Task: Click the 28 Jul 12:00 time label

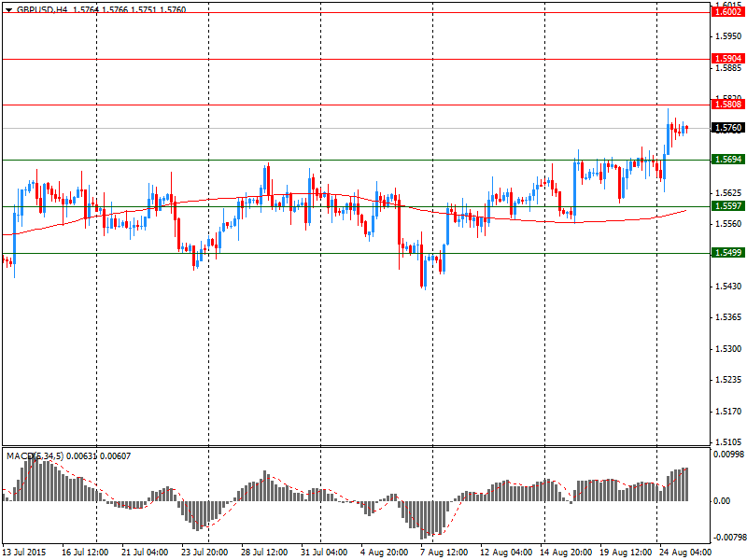Action: (x=264, y=553)
